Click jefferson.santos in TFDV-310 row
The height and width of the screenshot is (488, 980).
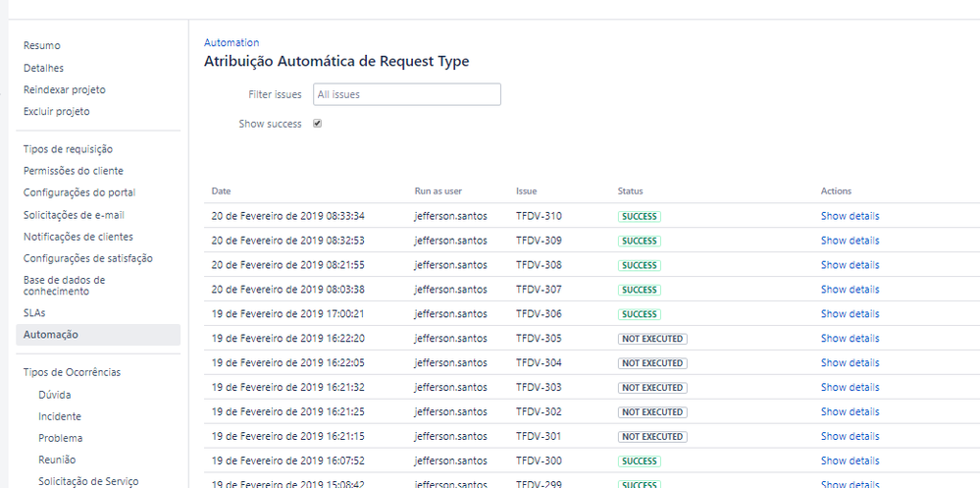click(450, 216)
